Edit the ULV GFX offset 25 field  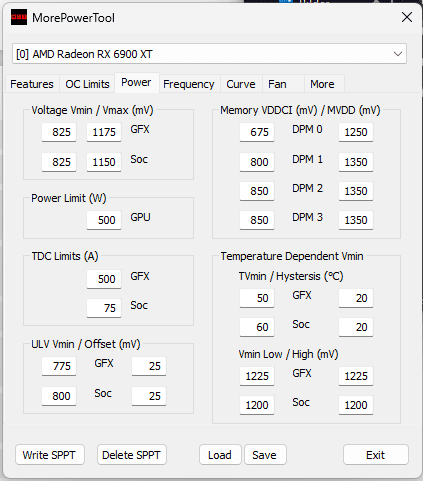[149, 366]
